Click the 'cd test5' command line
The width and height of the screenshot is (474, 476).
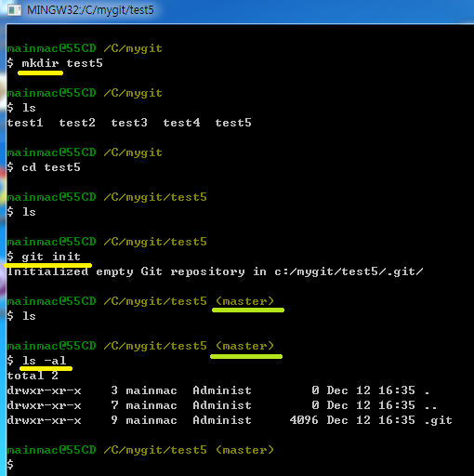pos(44,167)
